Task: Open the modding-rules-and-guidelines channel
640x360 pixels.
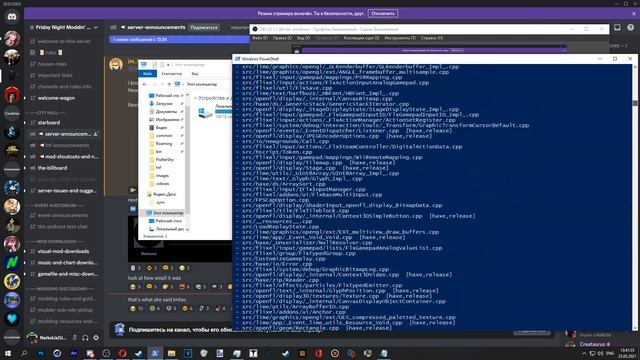Action: (66, 299)
